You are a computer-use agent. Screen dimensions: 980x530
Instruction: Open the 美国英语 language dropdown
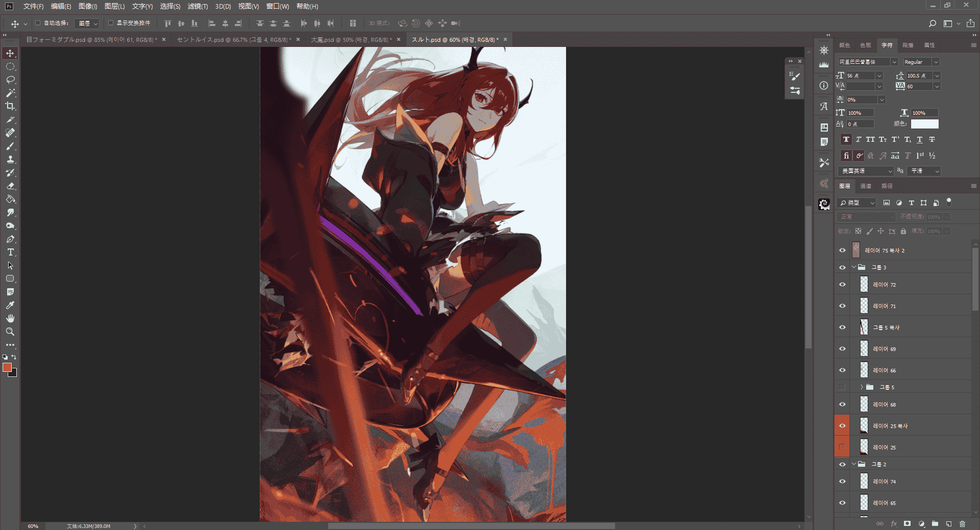coord(866,171)
